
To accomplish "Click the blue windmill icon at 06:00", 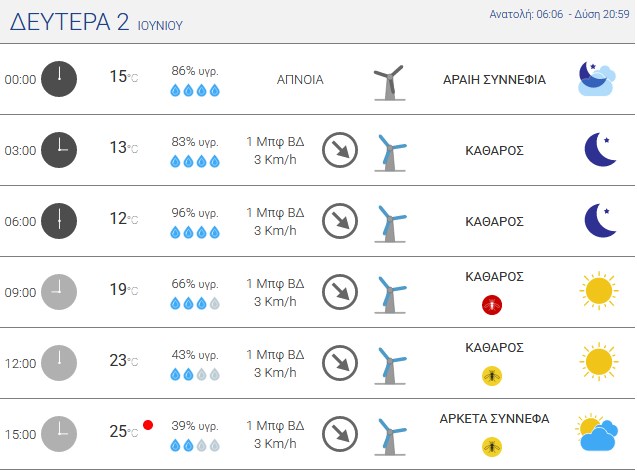I will tap(390, 224).
